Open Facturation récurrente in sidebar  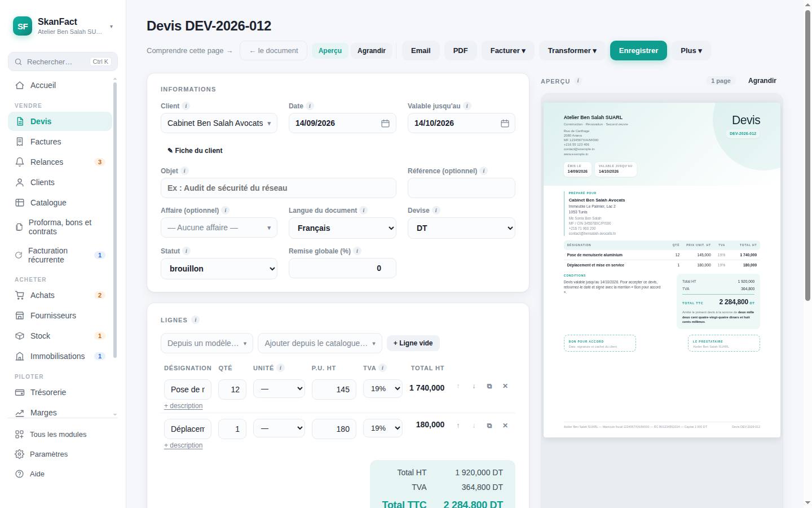[60, 255]
